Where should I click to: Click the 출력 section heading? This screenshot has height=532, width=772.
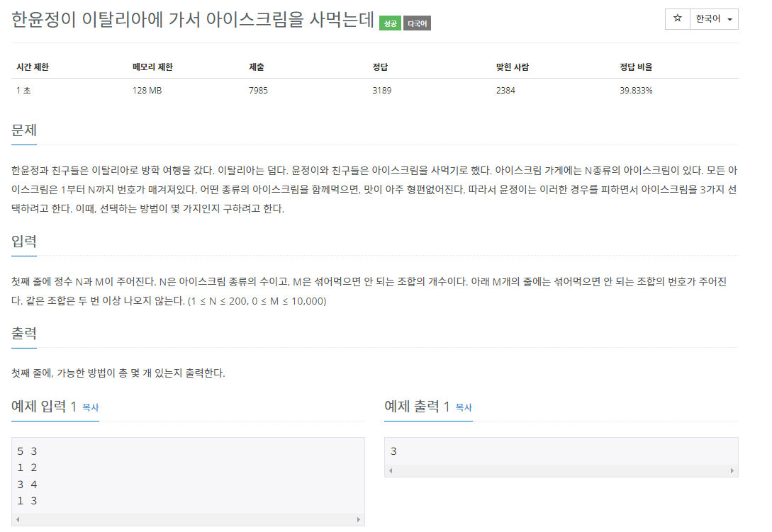pos(24,333)
